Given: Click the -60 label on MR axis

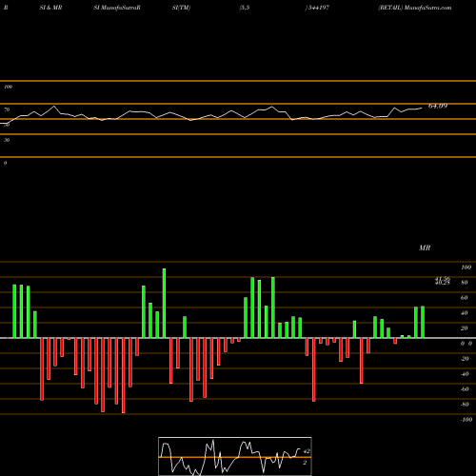Looking at the screenshot, I should 465,389.
